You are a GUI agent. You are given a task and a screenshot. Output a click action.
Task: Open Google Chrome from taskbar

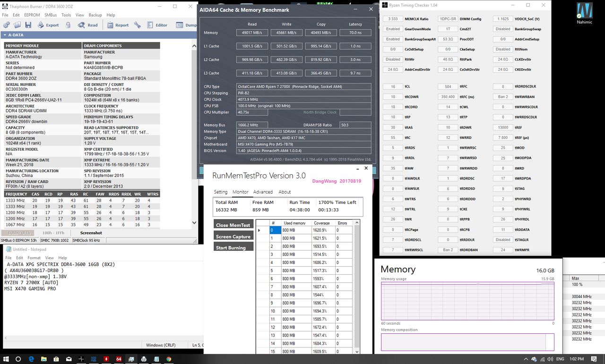pos(169,359)
